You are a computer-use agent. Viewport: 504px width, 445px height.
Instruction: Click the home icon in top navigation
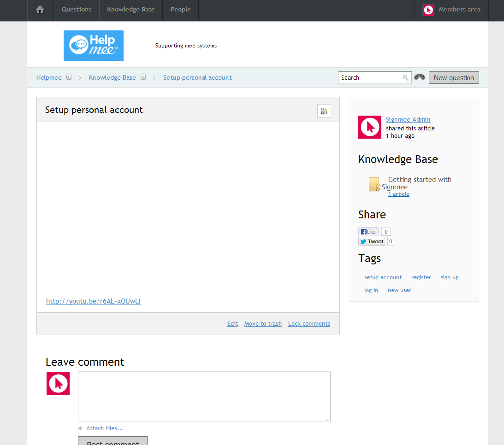pos(40,10)
